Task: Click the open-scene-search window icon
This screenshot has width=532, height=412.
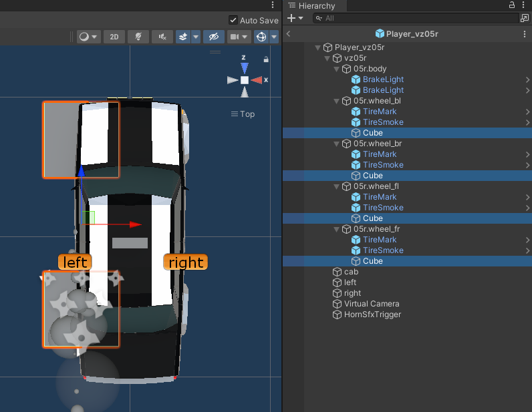Action: point(525,18)
